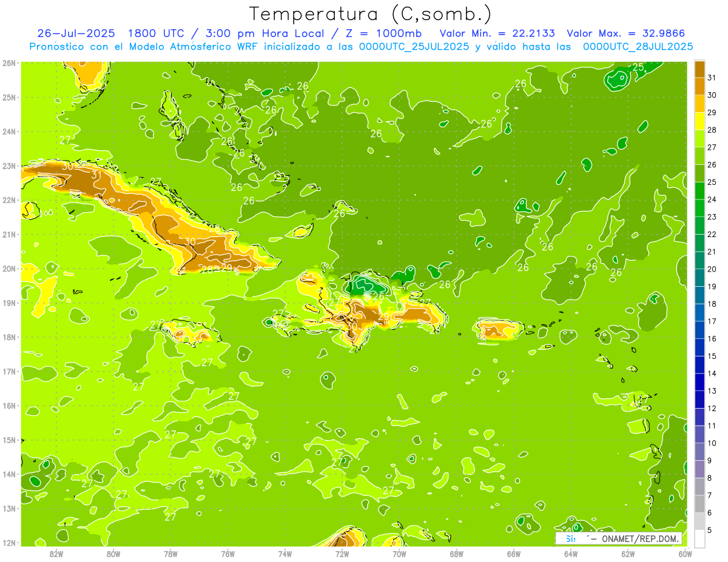Screen dimensions: 728x562
Task: Pick the orange colorbar segment between 30 and 31
Action: click(700, 87)
